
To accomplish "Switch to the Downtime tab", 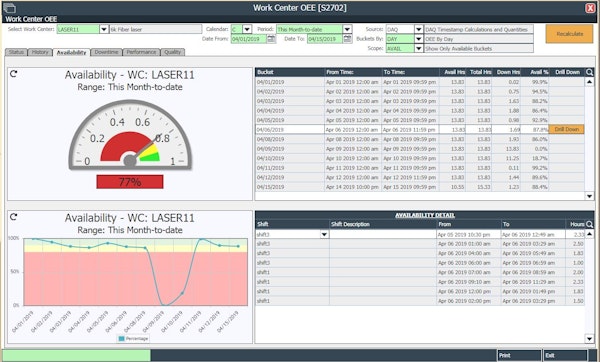I will coord(106,52).
